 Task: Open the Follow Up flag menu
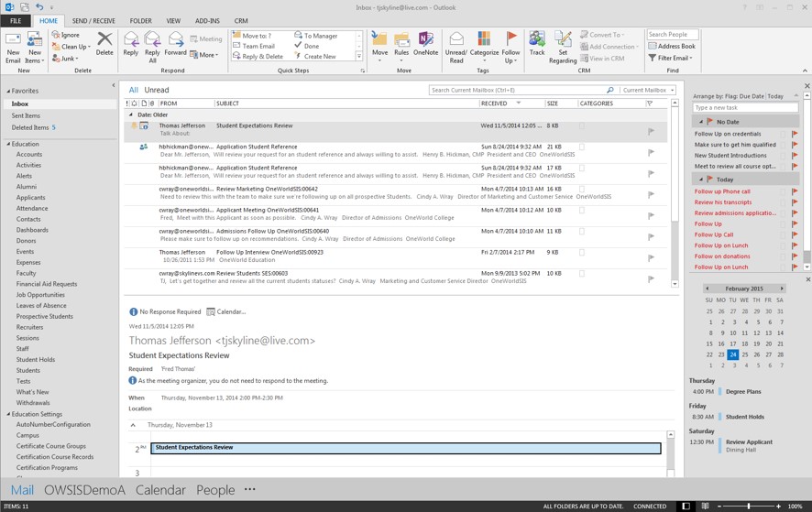pos(510,48)
